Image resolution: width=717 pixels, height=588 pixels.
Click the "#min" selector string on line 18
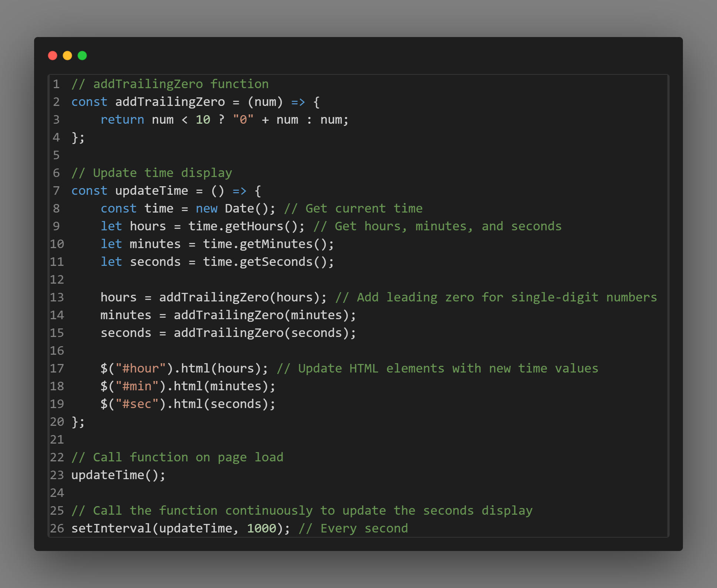pos(137,386)
